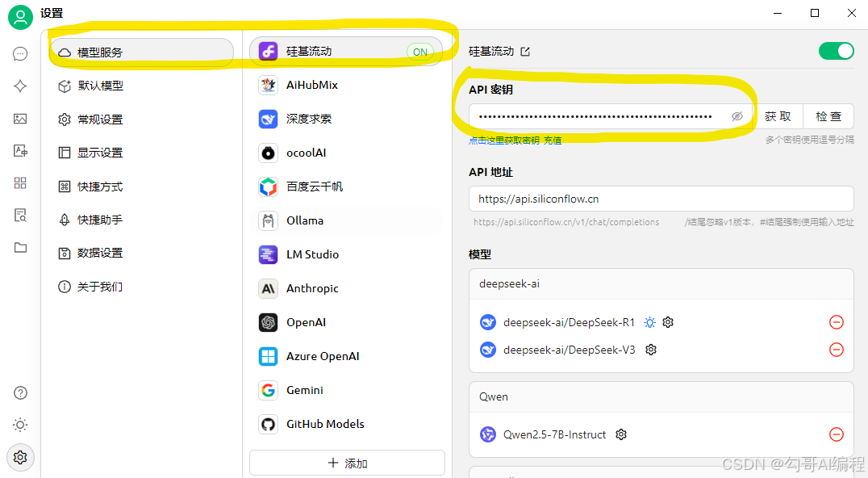This screenshot has width=868, height=478.
Task: Click the deepseek-ai model group header
Action: [661, 283]
